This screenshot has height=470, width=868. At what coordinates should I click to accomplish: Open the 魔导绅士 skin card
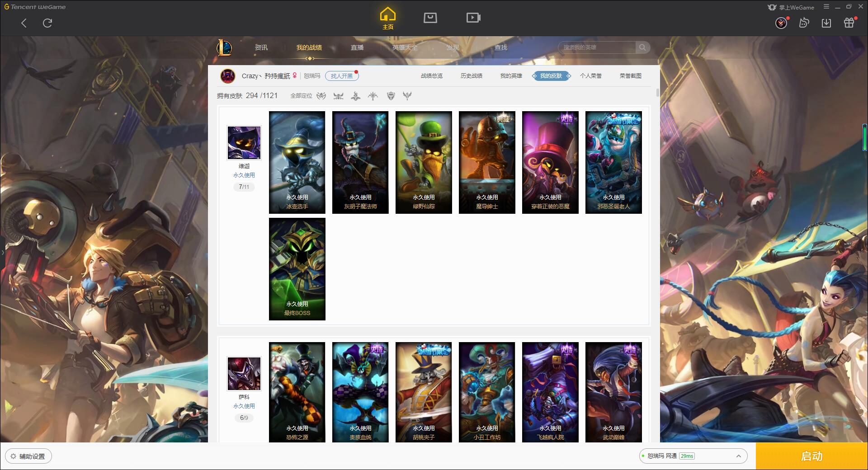point(487,162)
